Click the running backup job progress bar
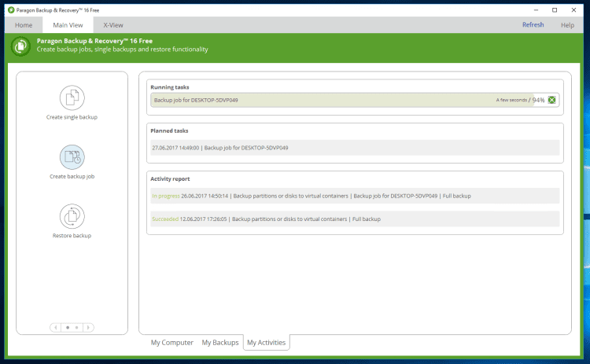Viewport: 590px width, 364px height. tap(355, 100)
